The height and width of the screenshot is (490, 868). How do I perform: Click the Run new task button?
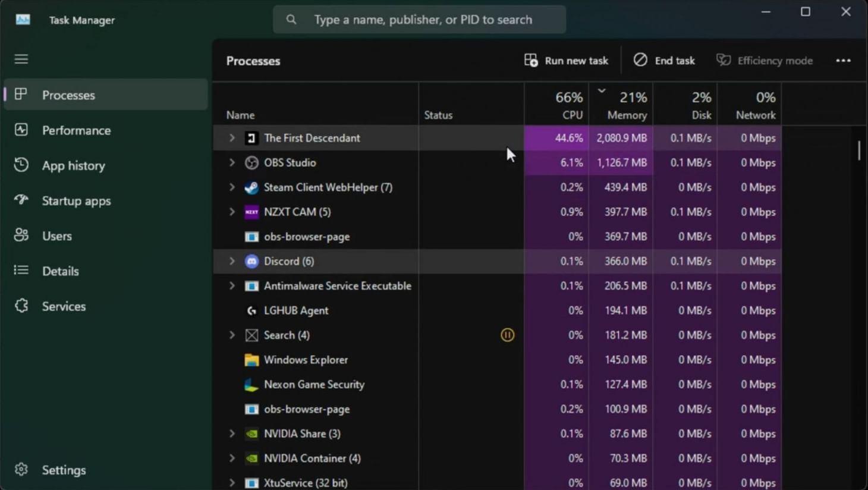(x=566, y=61)
